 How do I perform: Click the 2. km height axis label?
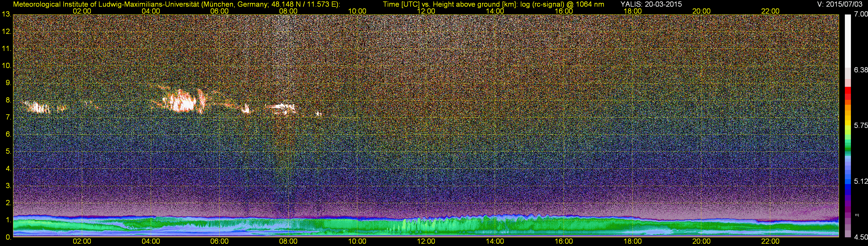point(8,203)
